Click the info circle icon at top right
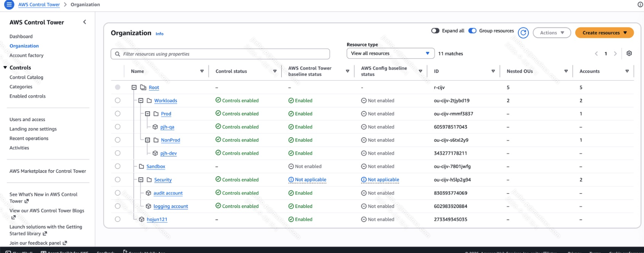This screenshot has width=644, height=253. coord(640,5)
